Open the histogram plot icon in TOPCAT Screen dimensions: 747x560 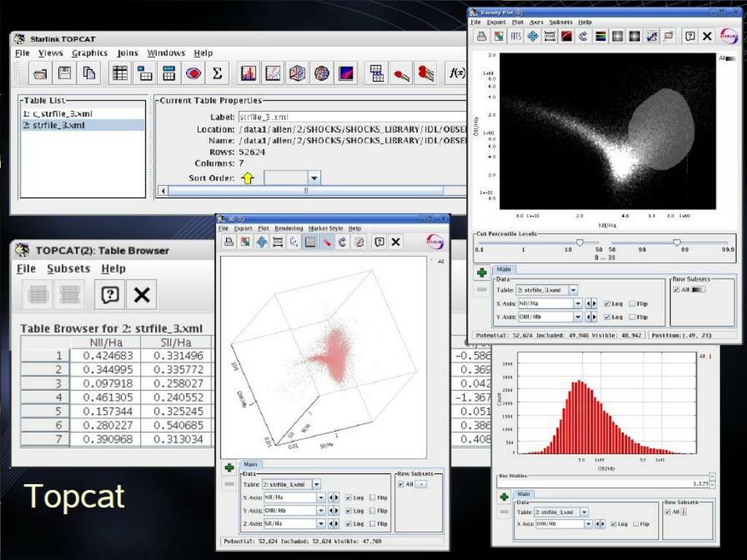pyautogui.click(x=248, y=74)
